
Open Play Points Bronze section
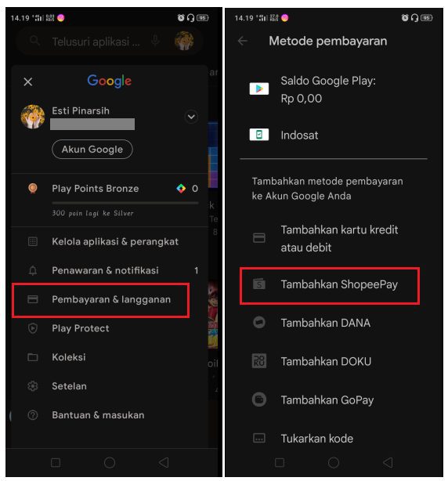[110, 200]
